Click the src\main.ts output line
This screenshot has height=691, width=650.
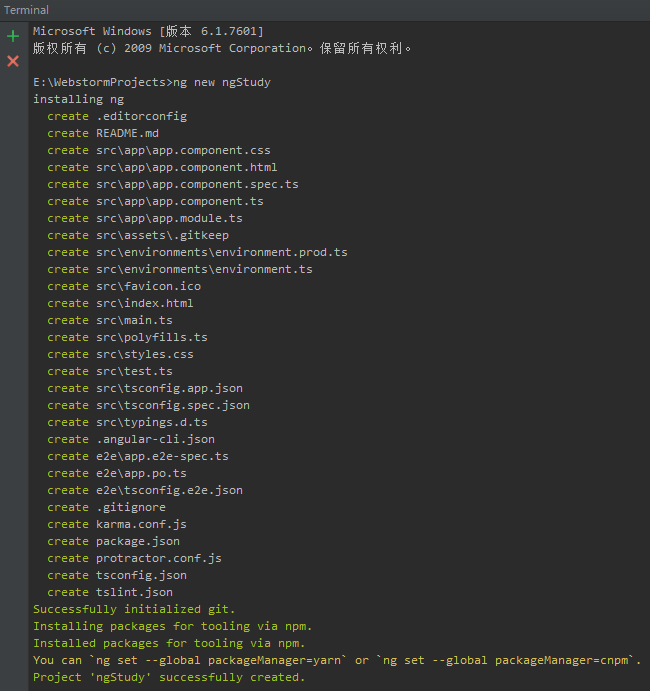pyautogui.click(x=134, y=320)
